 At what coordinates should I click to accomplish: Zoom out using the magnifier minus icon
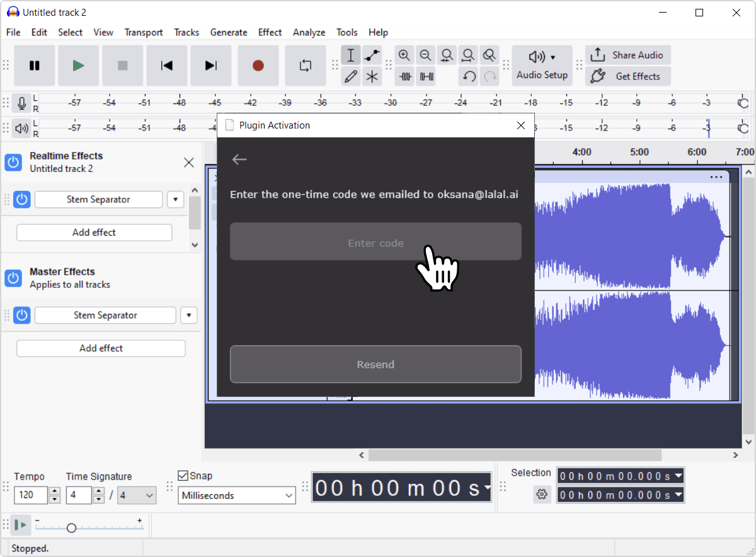point(426,55)
